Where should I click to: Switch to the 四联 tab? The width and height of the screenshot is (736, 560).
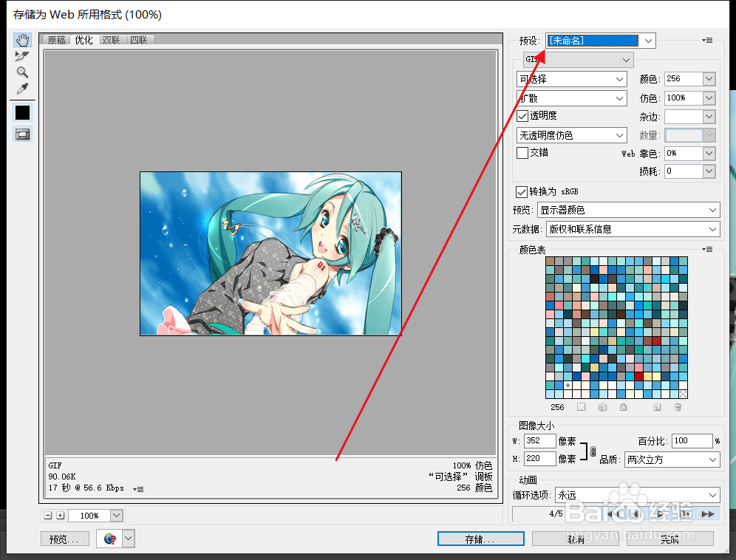139,40
